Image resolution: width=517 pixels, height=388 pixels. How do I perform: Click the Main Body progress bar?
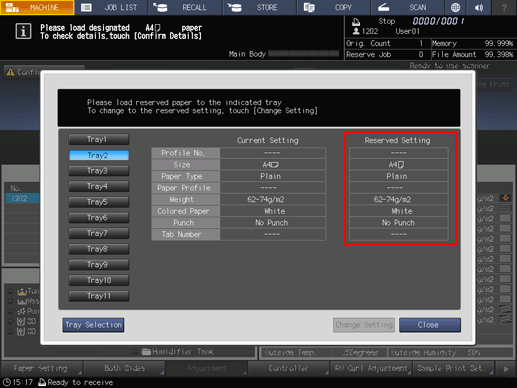pos(304,54)
